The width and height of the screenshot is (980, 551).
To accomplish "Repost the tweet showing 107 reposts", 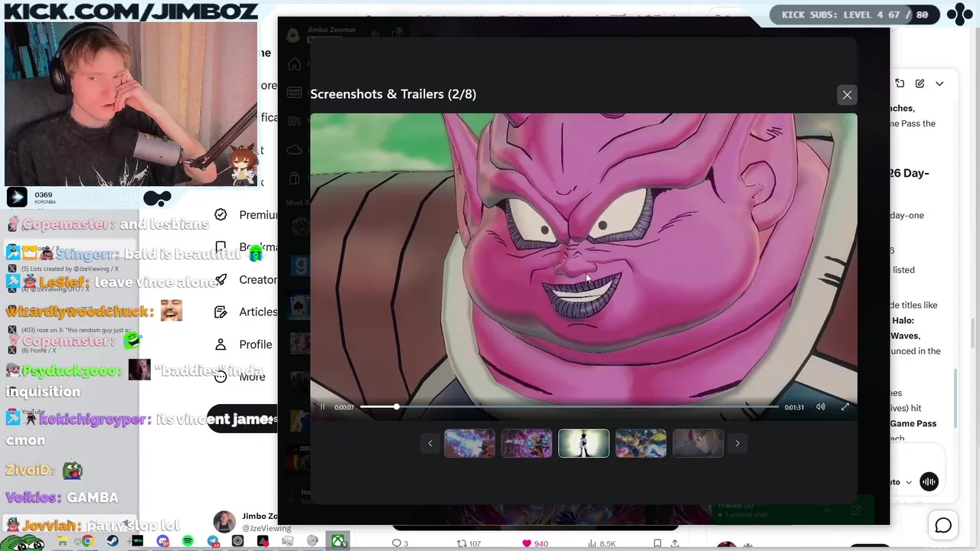I will point(469,543).
